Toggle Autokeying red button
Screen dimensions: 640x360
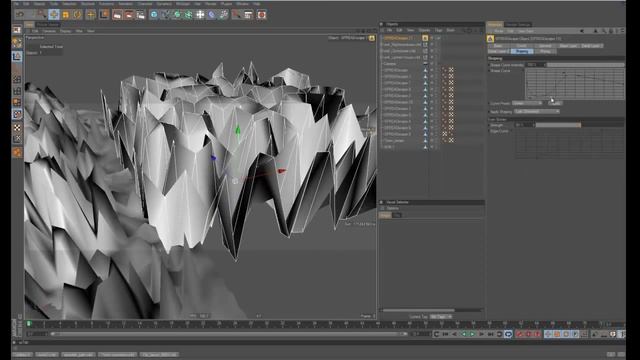528,334
